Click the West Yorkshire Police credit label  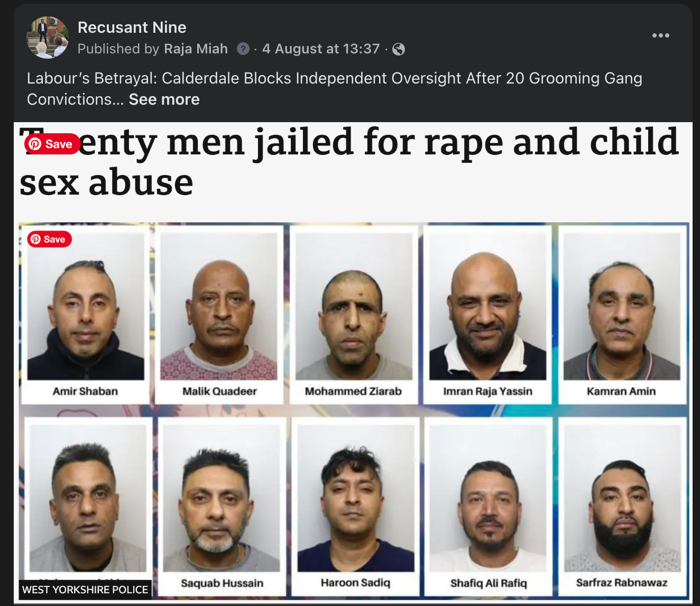point(85,590)
